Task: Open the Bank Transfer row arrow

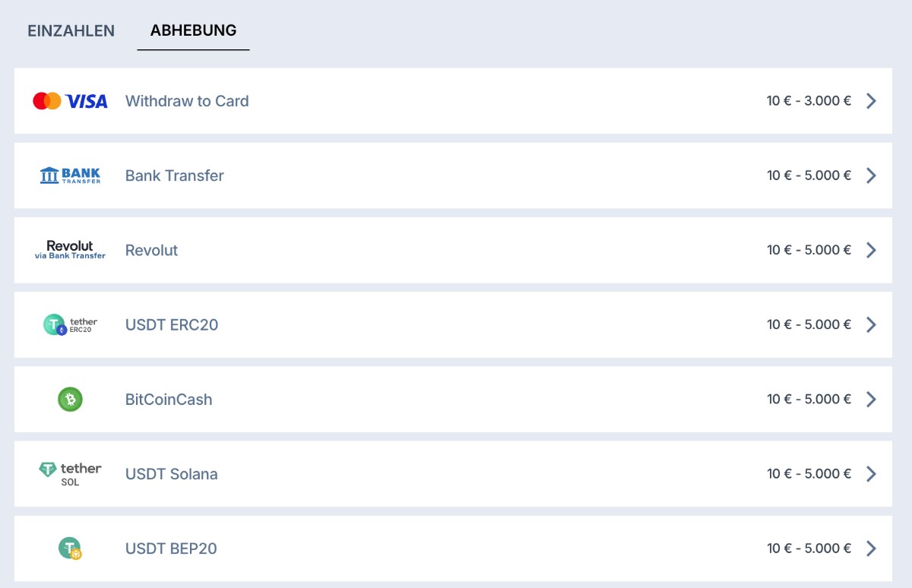Action: tap(871, 175)
